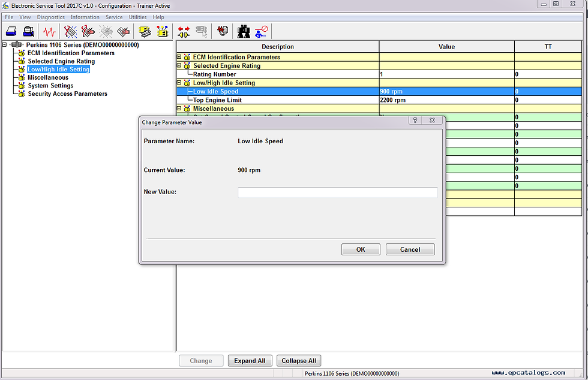Open the Configuration tool icon
Image resolution: width=588 pixels, height=380 pixels.
(x=163, y=32)
